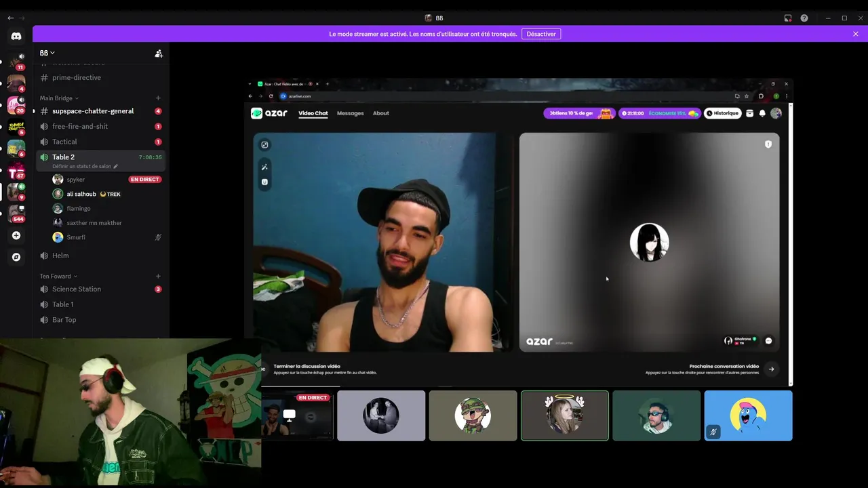Open Discord help question mark icon

point(804,18)
